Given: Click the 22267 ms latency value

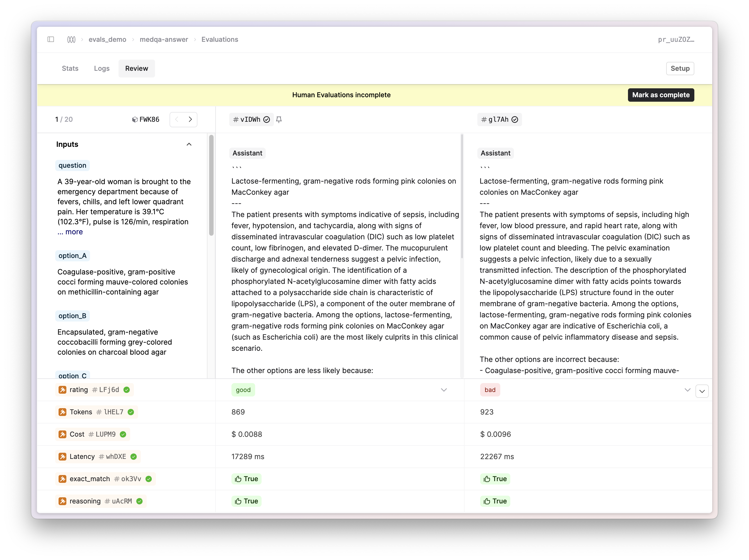Looking at the screenshot, I should pos(497,457).
